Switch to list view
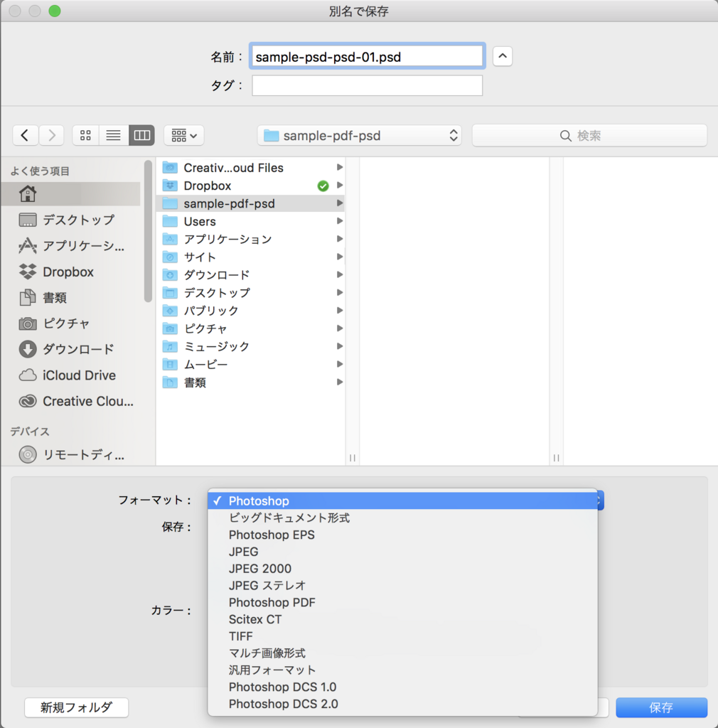Image resolution: width=718 pixels, height=728 pixels. [113, 136]
